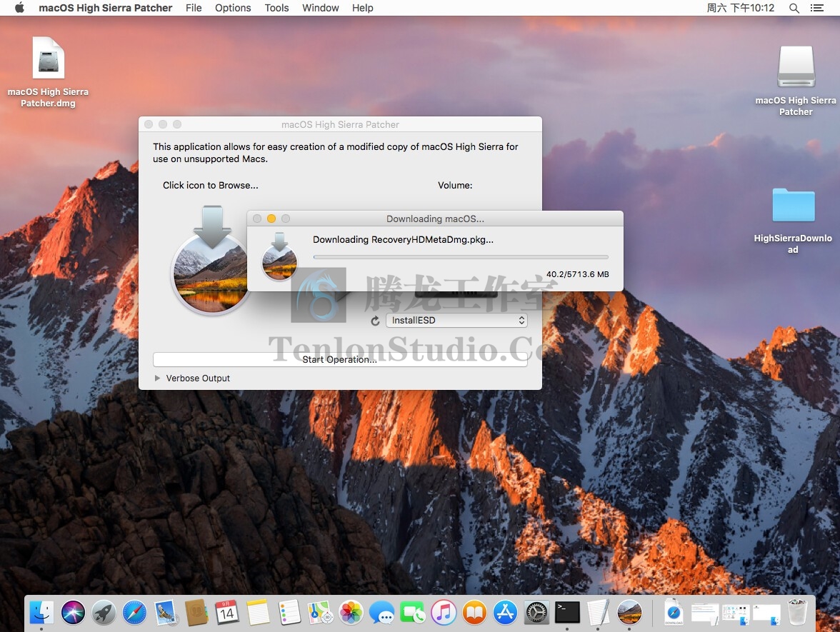This screenshot has width=840, height=632.
Task: Open Safari compass icon in dock
Action: [x=134, y=612]
